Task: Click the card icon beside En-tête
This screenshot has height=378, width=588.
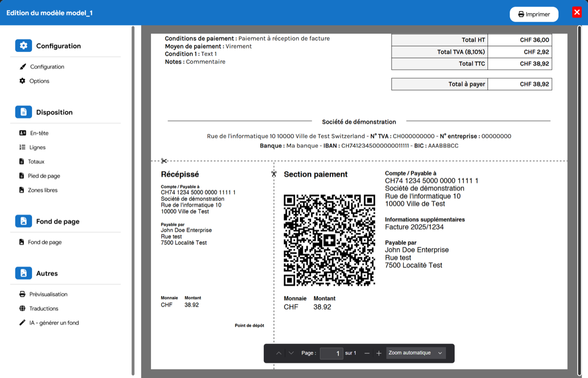Action: click(x=23, y=133)
